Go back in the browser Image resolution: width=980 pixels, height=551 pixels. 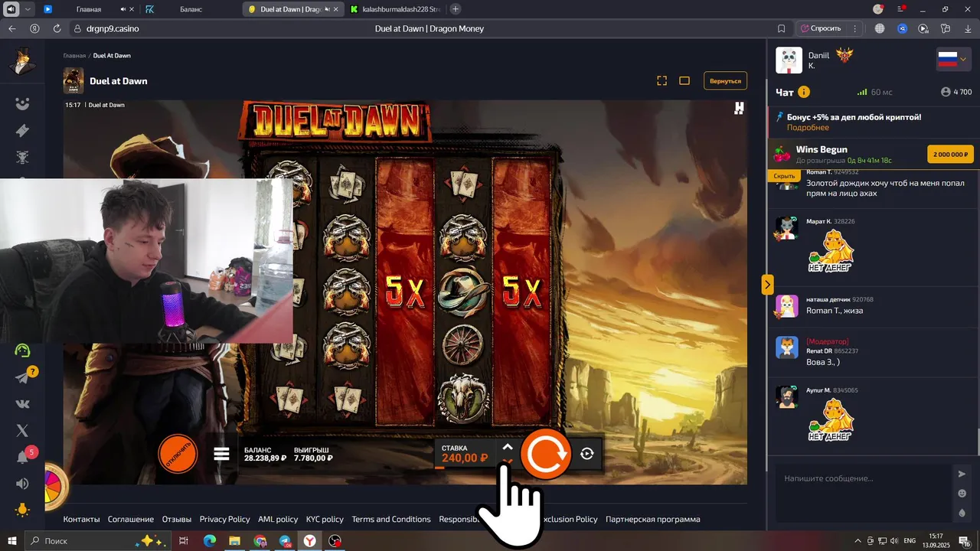click(x=11, y=28)
